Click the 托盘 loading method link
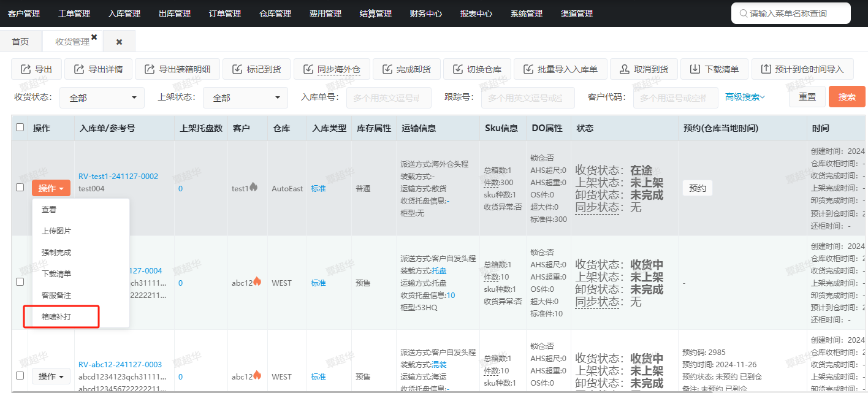Viewport: 868px width, 393px height. (x=439, y=270)
